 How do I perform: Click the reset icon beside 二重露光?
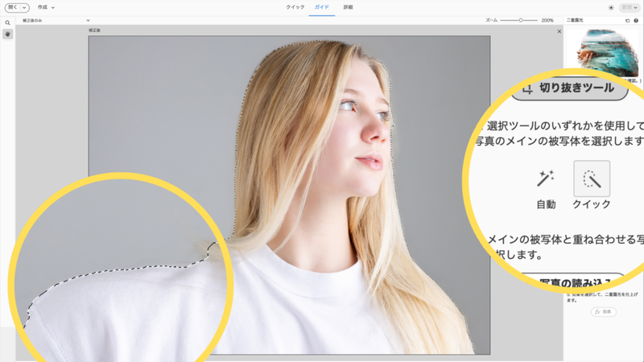click(628, 21)
